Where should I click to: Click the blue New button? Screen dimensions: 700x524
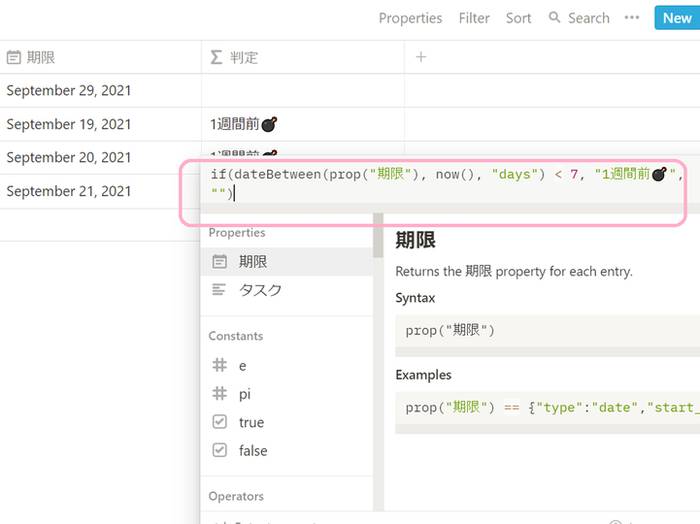pos(677,18)
